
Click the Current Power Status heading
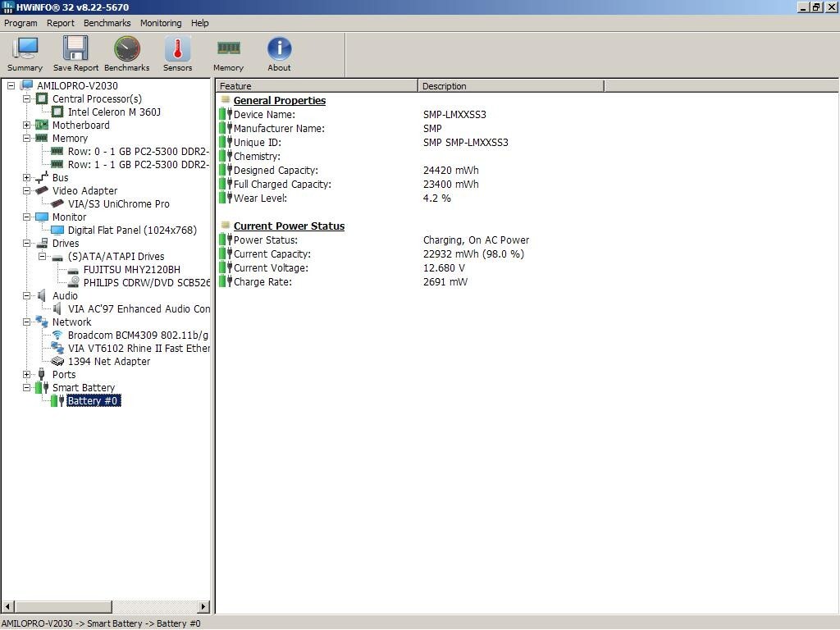click(289, 226)
